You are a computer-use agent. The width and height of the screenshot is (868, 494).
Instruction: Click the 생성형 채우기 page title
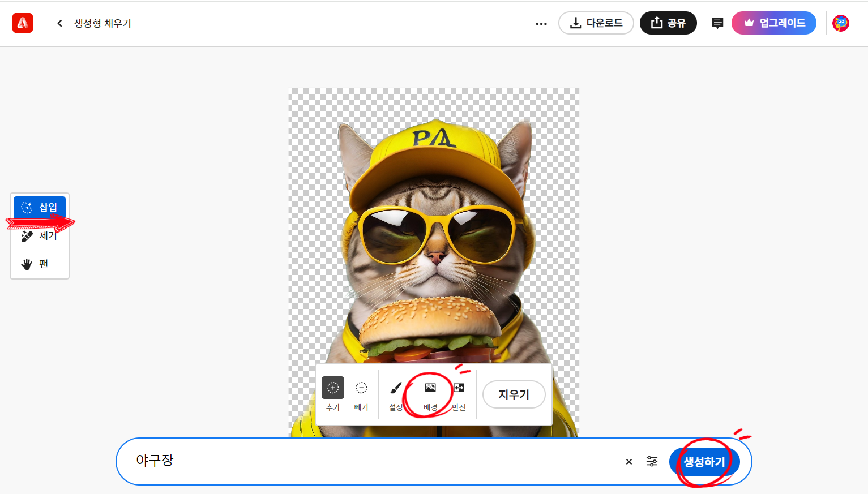pos(102,23)
